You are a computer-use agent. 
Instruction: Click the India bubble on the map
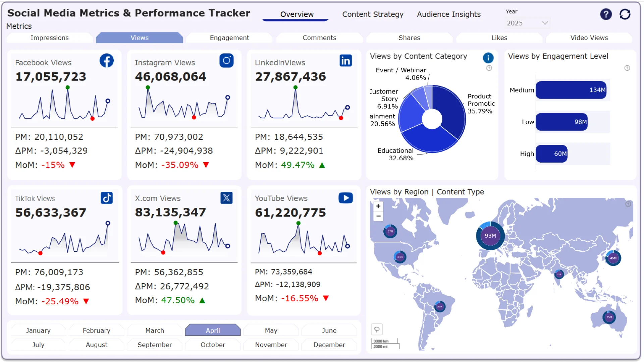click(559, 274)
